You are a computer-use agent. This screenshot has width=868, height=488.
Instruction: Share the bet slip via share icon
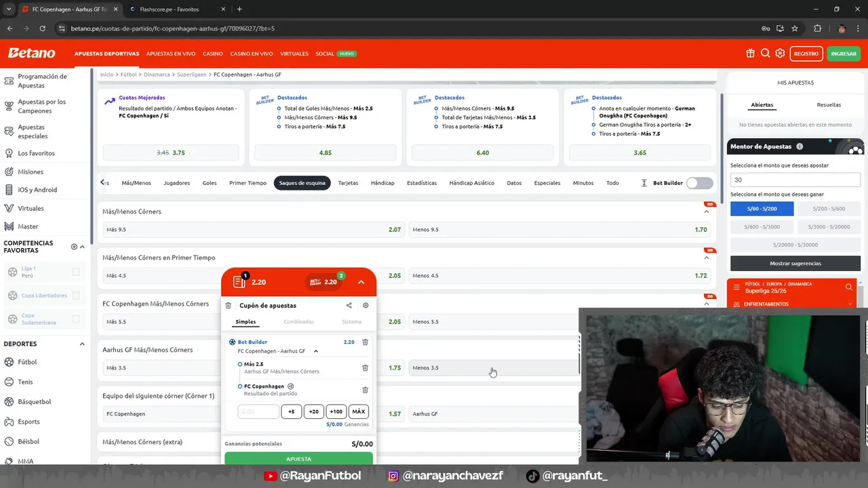pyautogui.click(x=349, y=306)
